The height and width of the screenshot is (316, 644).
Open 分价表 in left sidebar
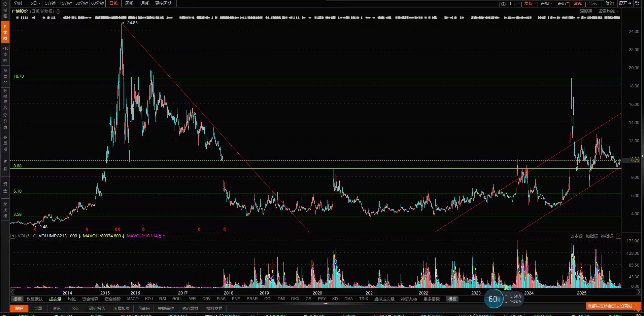click(x=5, y=121)
